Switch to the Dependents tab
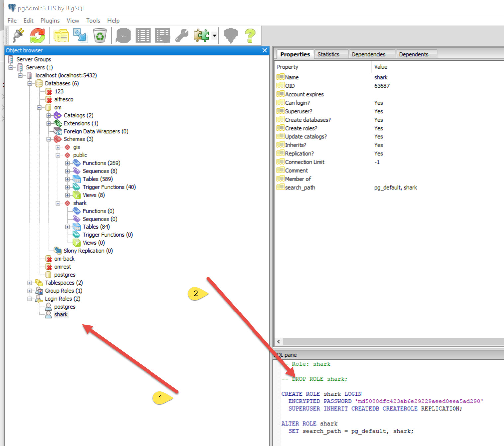Image resolution: width=504 pixels, height=446 pixels. [413, 54]
